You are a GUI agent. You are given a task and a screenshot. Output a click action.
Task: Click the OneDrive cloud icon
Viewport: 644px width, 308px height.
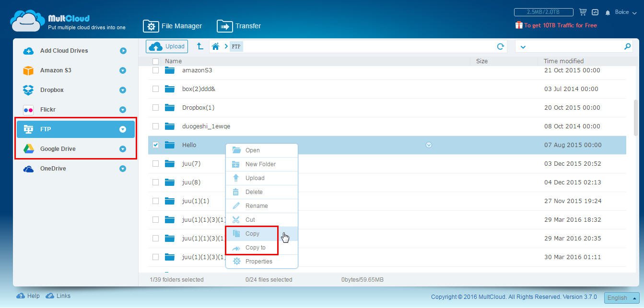click(x=28, y=169)
